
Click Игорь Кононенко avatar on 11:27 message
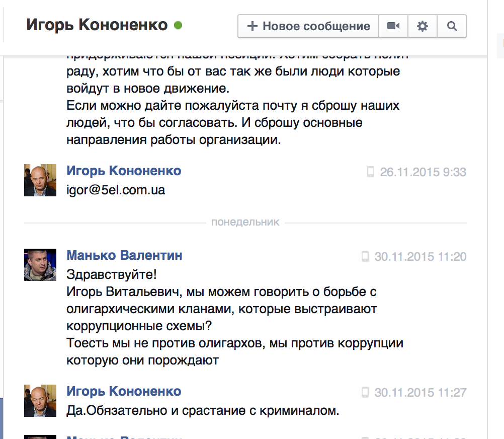[x=40, y=400]
